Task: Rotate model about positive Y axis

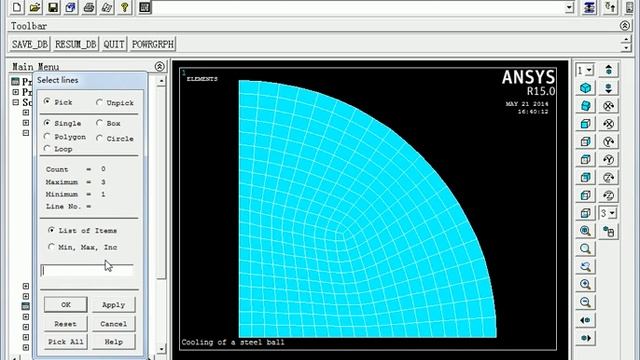Action: pyautogui.click(x=609, y=142)
